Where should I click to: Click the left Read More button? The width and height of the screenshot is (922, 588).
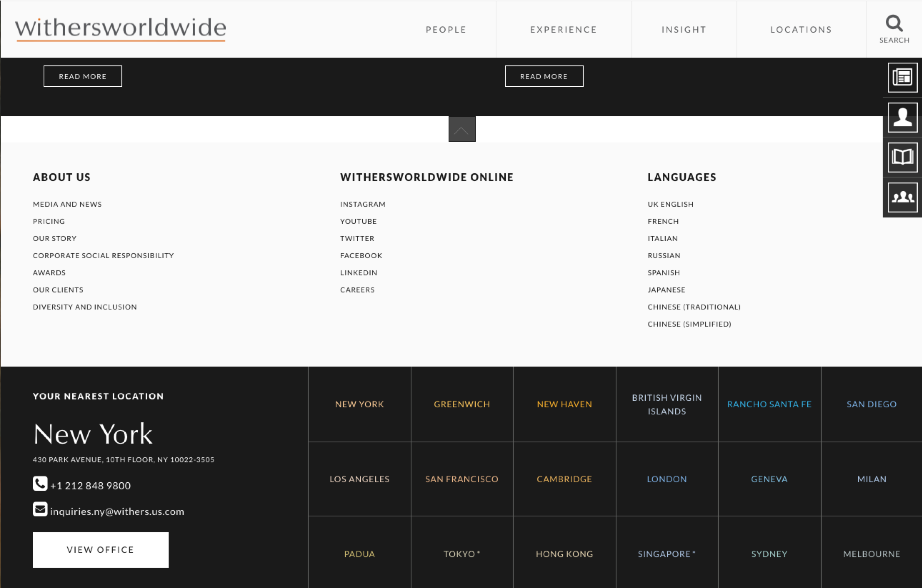pos(83,76)
